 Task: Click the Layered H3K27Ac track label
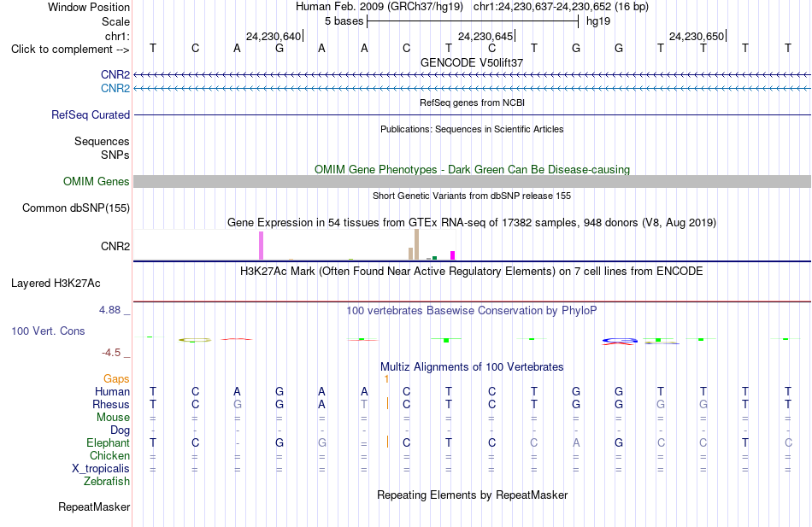coord(56,284)
